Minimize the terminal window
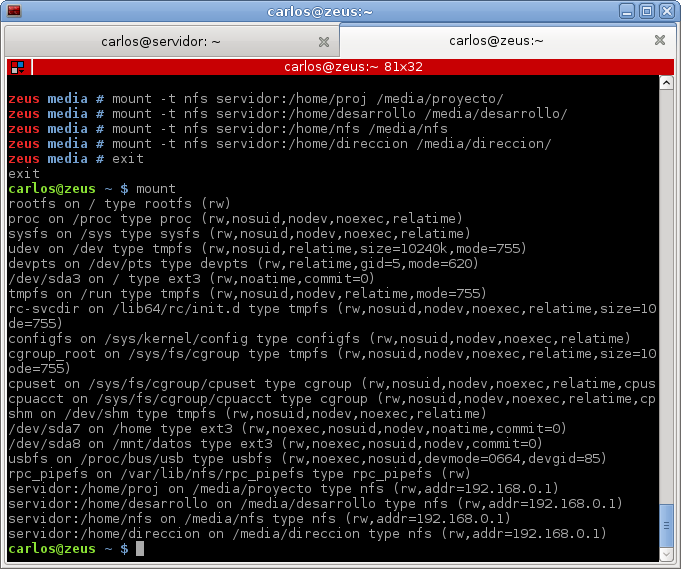The width and height of the screenshot is (681, 569). 626,11
